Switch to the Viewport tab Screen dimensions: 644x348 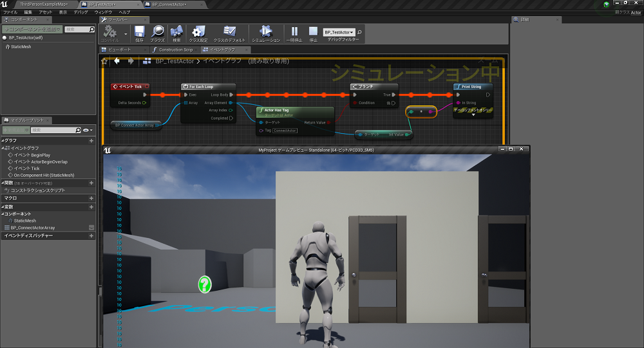(120, 50)
